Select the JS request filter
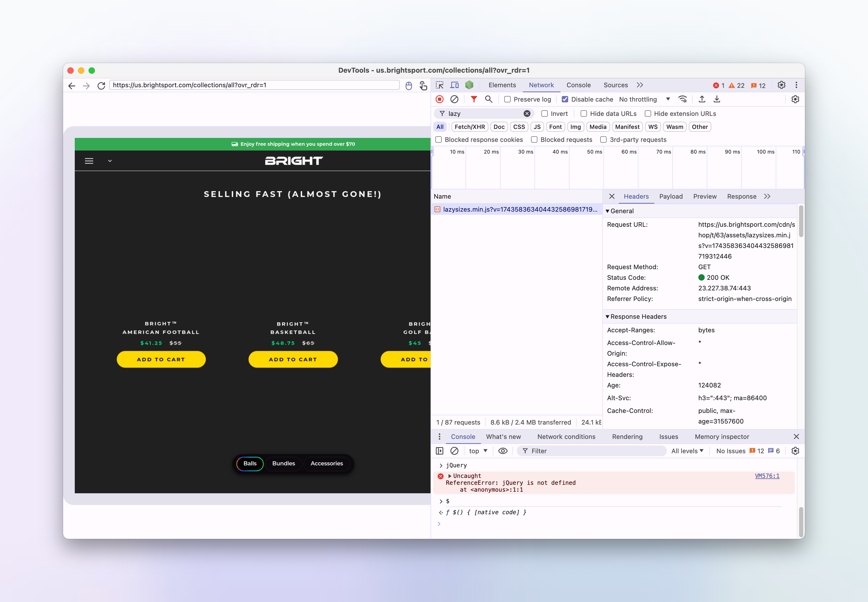868x602 pixels. click(x=537, y=127)
